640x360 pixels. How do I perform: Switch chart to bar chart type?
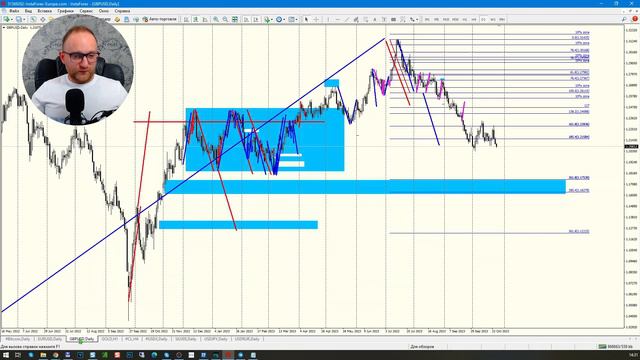tap(187, 19)
